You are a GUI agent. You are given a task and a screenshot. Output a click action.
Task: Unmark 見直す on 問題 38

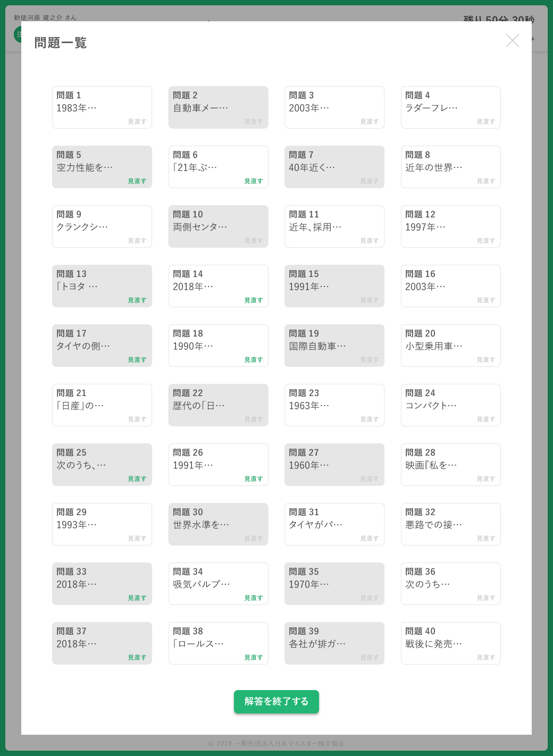coord(254,658)
